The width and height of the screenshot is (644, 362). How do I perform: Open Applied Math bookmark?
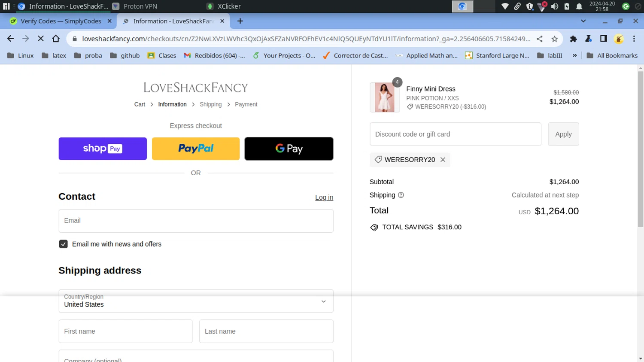click(426, 55)
